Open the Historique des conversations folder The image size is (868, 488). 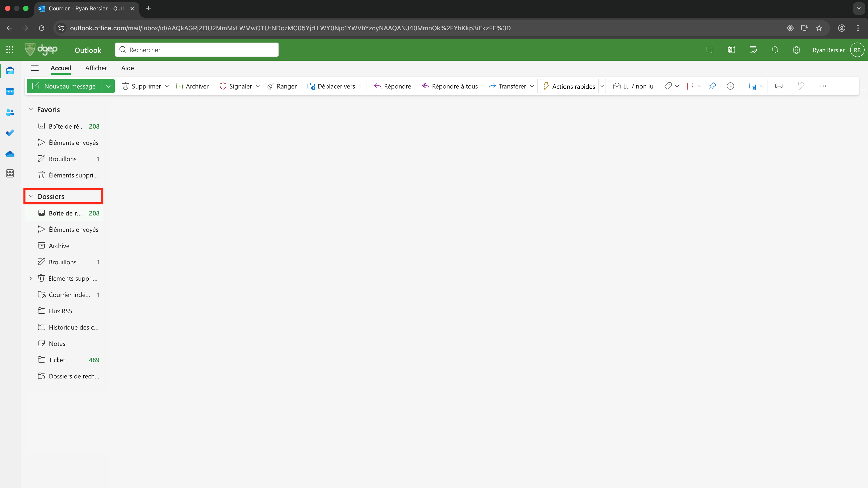[x=64, y=328]
